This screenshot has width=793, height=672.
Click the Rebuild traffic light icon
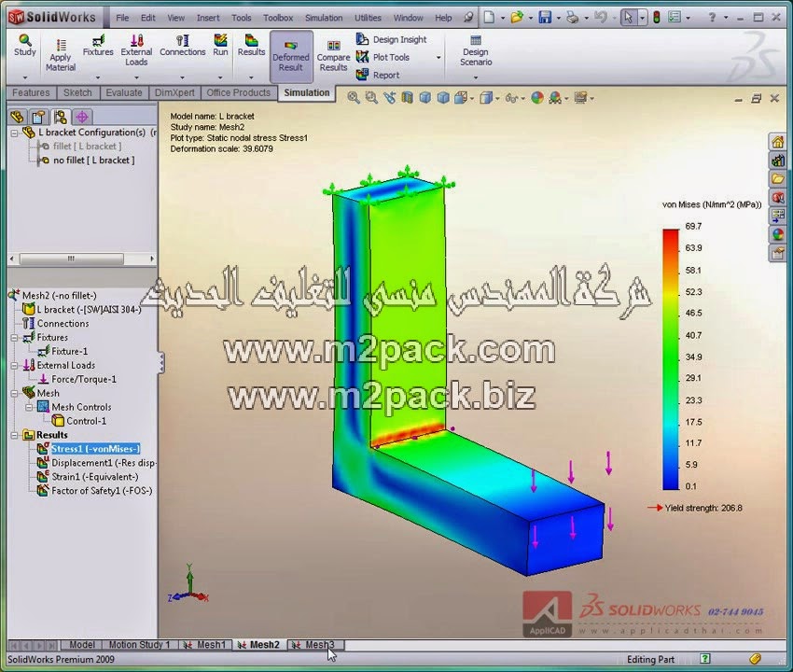[x=657, y=18]
